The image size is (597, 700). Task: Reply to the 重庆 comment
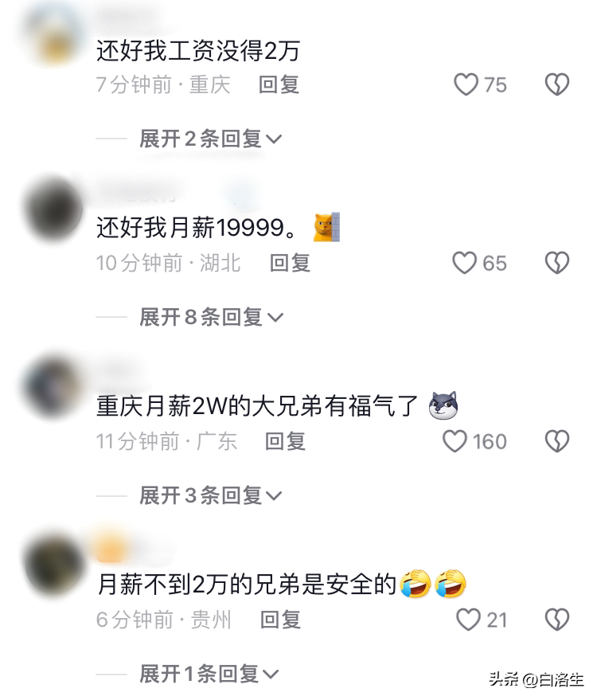(279, 85)
